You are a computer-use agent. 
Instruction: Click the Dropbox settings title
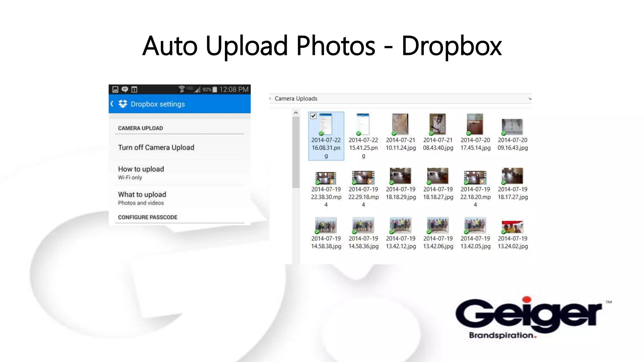coord(158,104)
